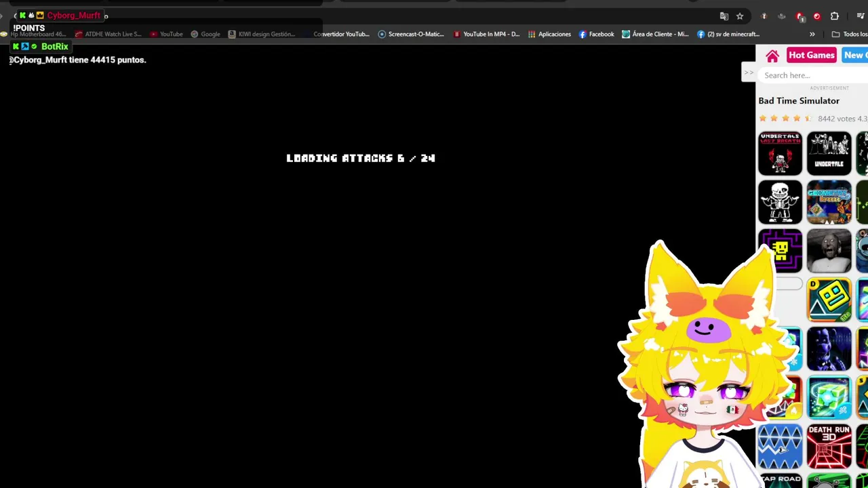Screen dimensions: 868x488
Task: Click the 44415 puntos chat message
Action: (x=78, y=60)
